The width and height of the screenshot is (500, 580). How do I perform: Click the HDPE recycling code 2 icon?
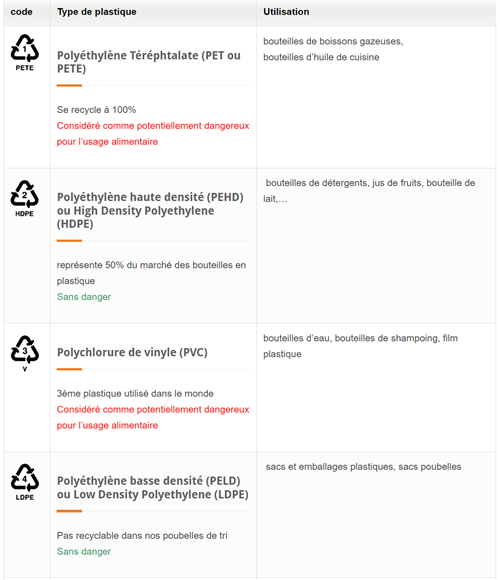[24, 199]
